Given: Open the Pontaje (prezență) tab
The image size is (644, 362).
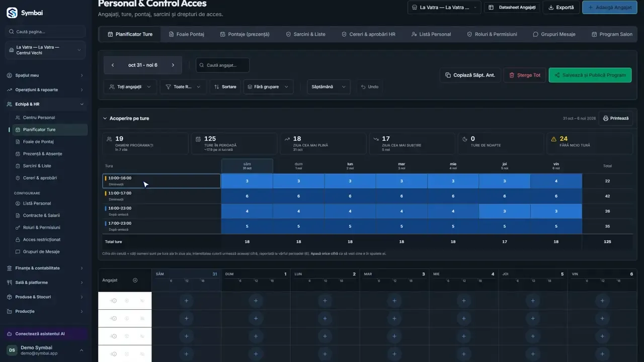Looking at the screenshot, I should click(x=245, y=34).
